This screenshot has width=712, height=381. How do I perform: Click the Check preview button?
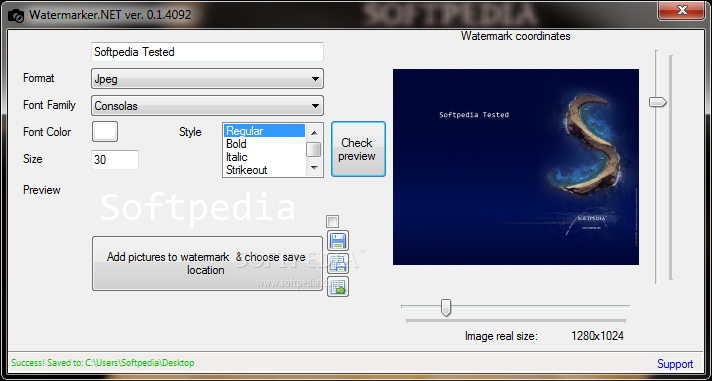[x=358, y=149]
